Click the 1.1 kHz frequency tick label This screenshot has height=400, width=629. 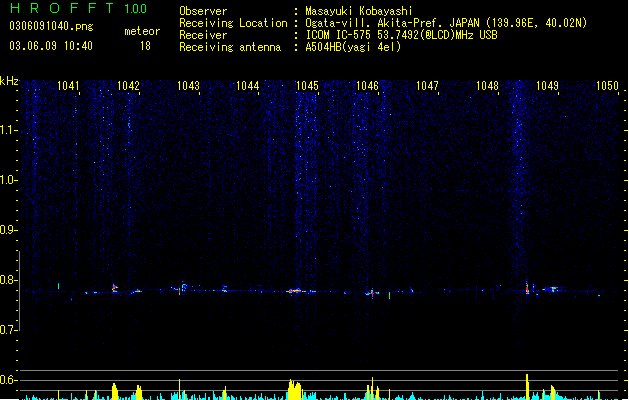pyautogui.click(x=8, y=130)
